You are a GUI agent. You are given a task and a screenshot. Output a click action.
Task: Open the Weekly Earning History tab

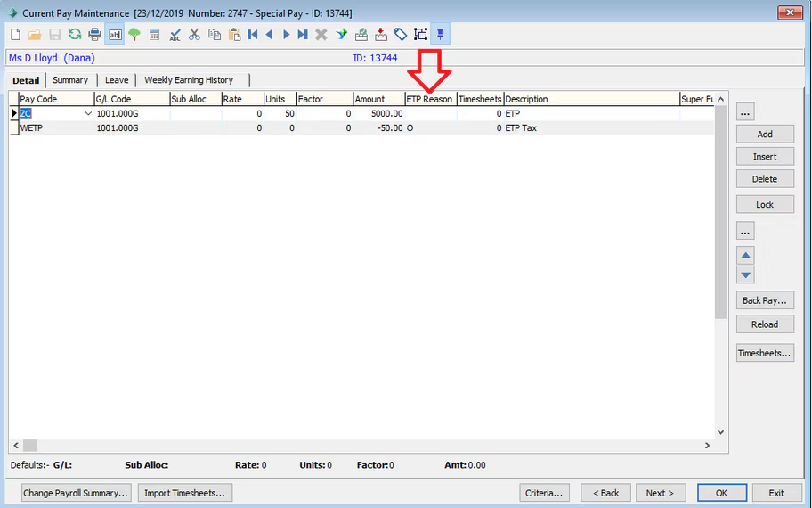pos(189,80)
